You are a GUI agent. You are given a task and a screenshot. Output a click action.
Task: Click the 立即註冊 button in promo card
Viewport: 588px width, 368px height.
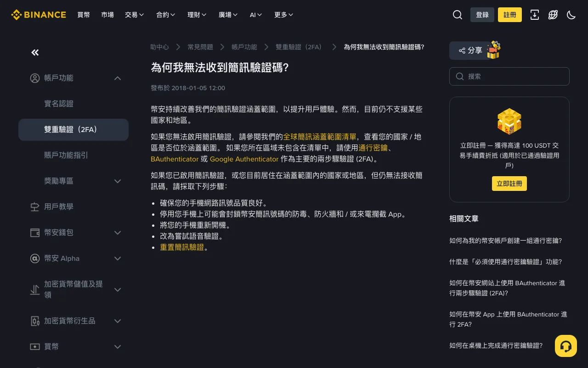[509, 183]
